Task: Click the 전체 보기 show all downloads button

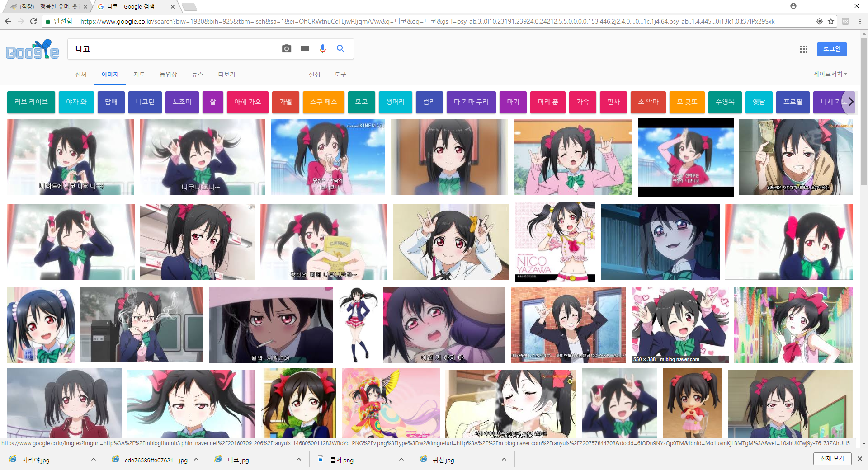Action: coord(832,459)
